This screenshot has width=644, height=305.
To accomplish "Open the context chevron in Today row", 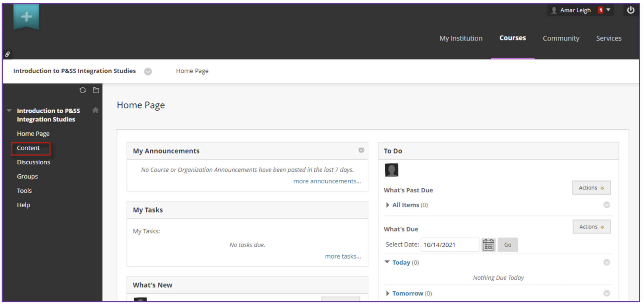I will 606,262.
